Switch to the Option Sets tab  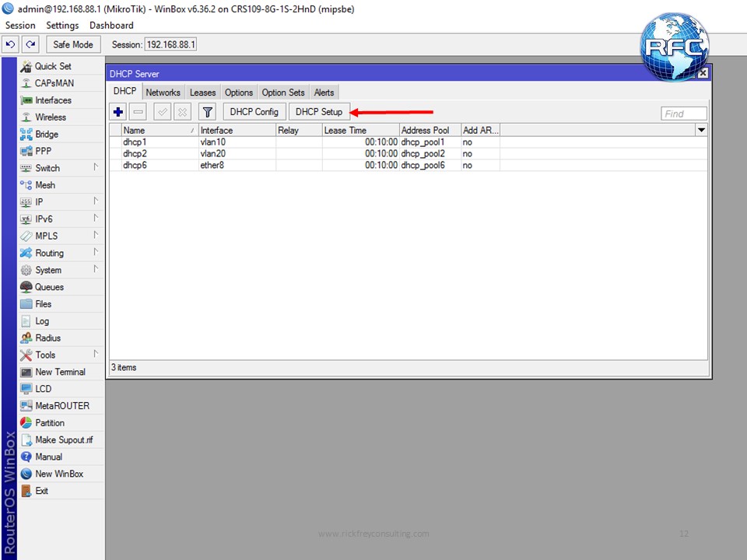283,93
